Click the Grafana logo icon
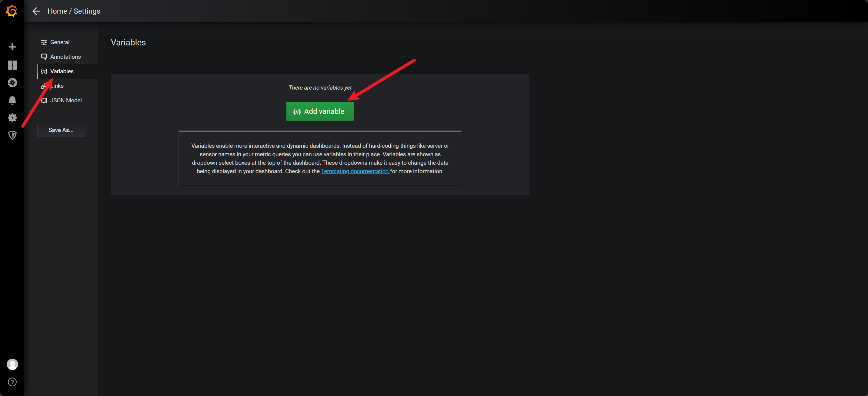 click(12, 11)
